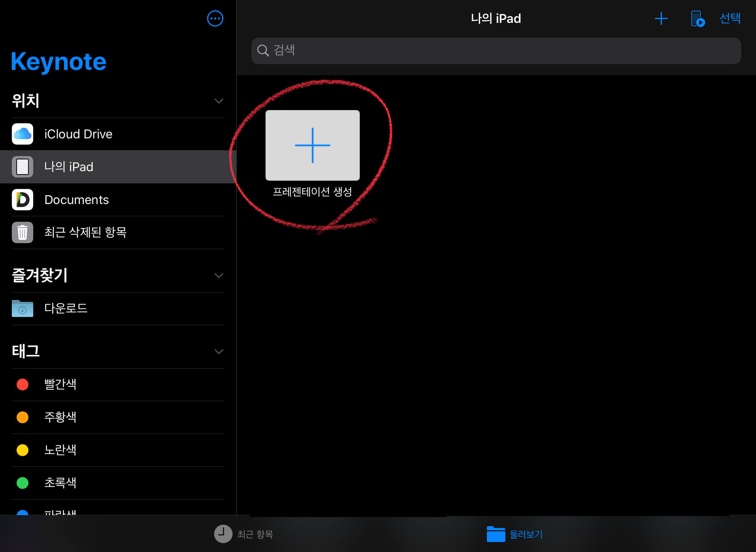The height and width of the screenshot is (552, 756).
Task: Open the Documents app location
Action: 76,200
